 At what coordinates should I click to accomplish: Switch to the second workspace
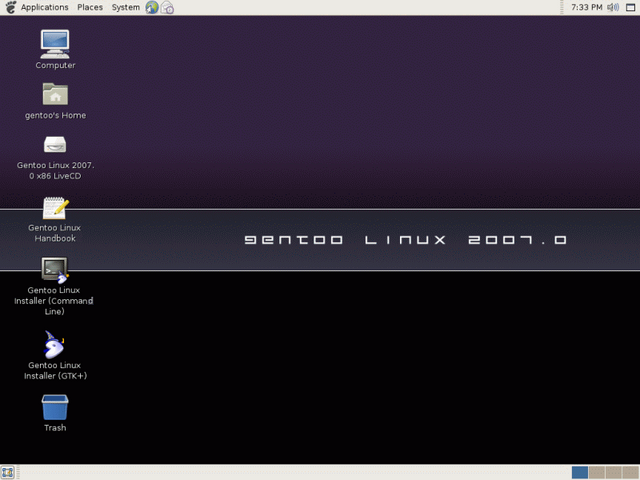click(x=597, y=473)
